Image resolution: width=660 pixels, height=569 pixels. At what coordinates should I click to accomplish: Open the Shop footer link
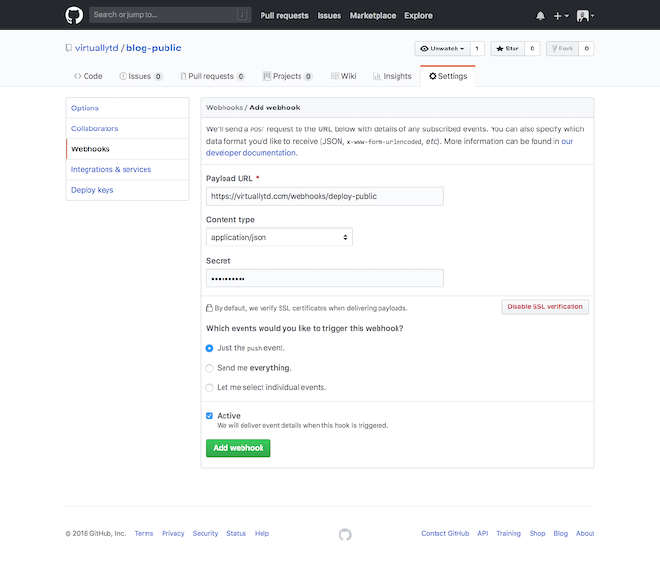click(538, 533)
